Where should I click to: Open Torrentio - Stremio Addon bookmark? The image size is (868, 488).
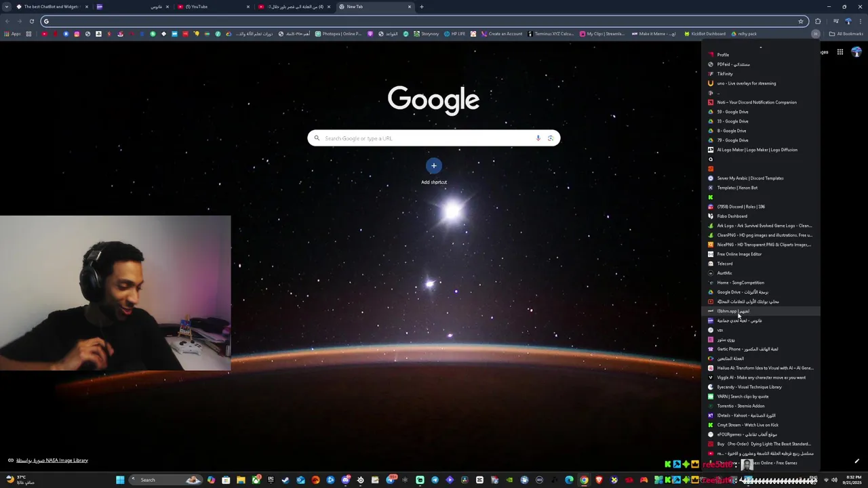point(761,406)
